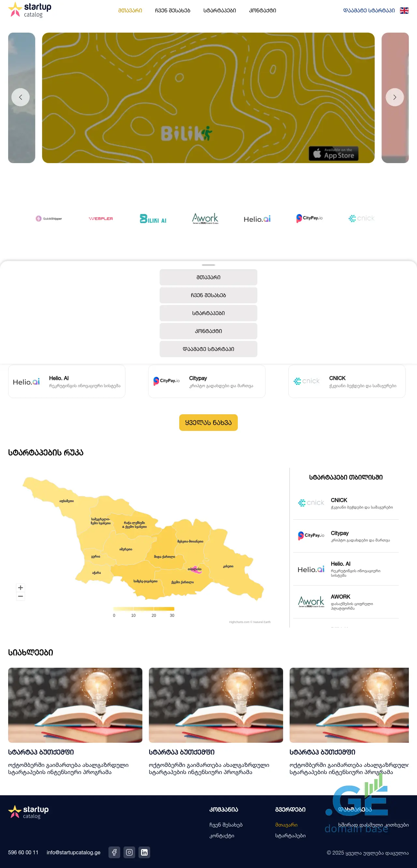Click the Facebook icon in footer
This screenshot has width=417, height=868.
[114, 852]
